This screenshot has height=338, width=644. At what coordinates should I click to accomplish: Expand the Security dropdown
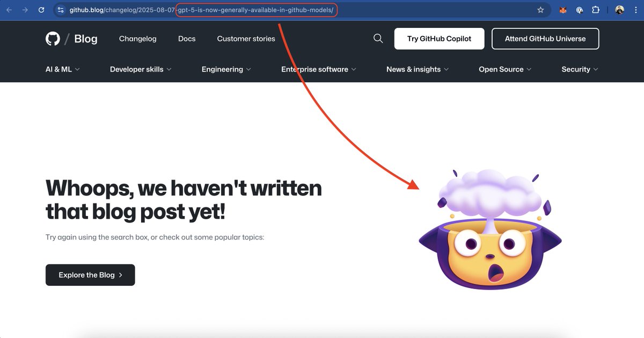580,69
